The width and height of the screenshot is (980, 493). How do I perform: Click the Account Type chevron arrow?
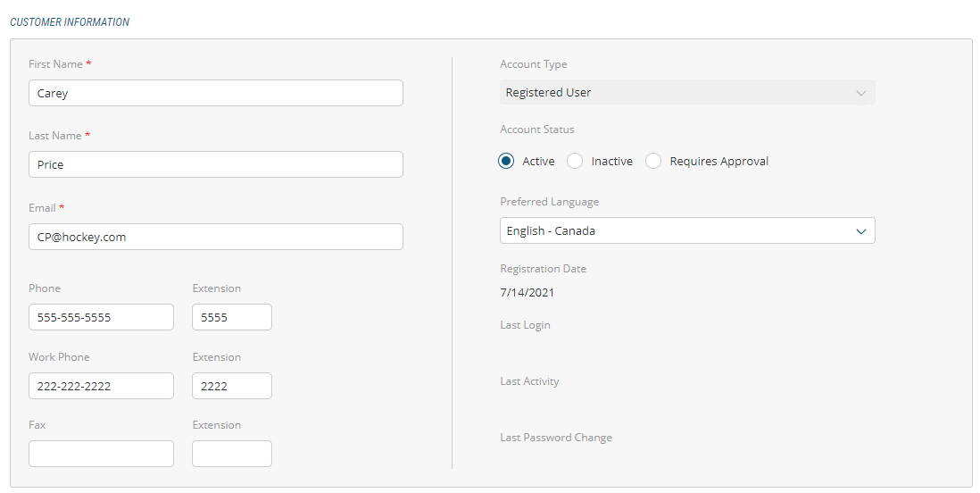point(861,93)
